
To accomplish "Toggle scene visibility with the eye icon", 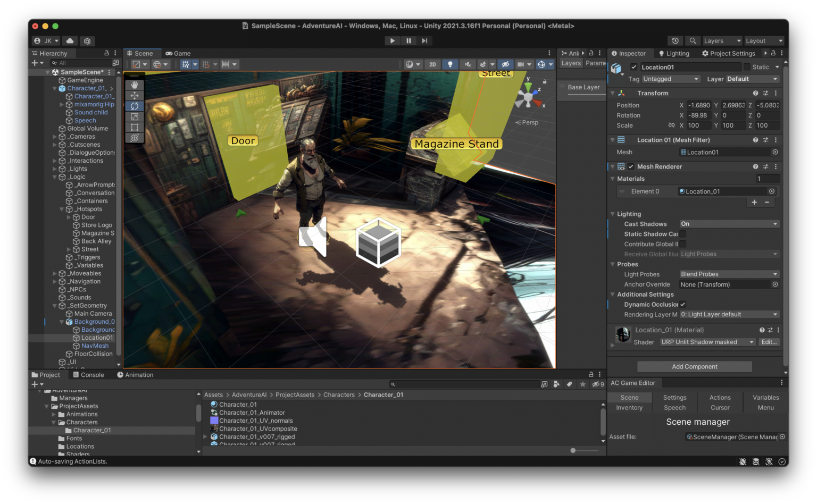I will pyautogui.click(x=505, y=64).
